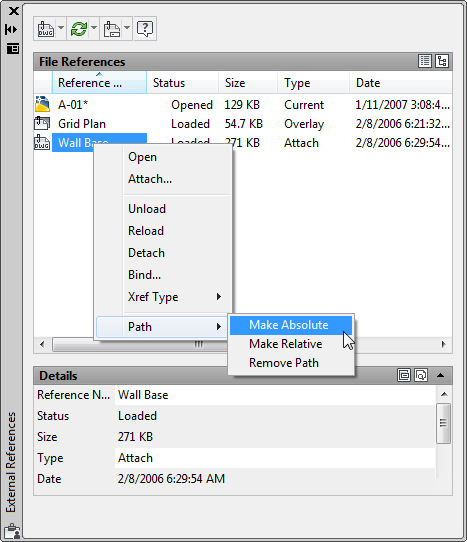
Task: Select the Grid Plan reference row
Action: [243, 124]
